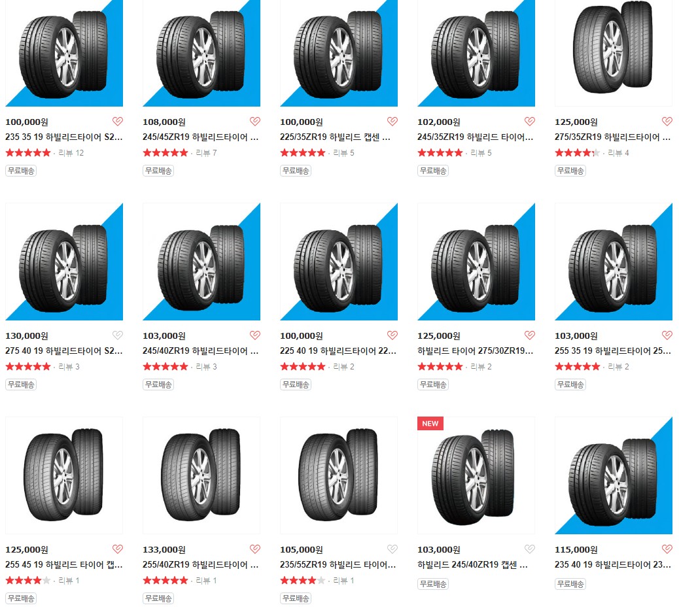
Task: Click 무료배송 badge under 275 40 19 tire
Action: 21,385
